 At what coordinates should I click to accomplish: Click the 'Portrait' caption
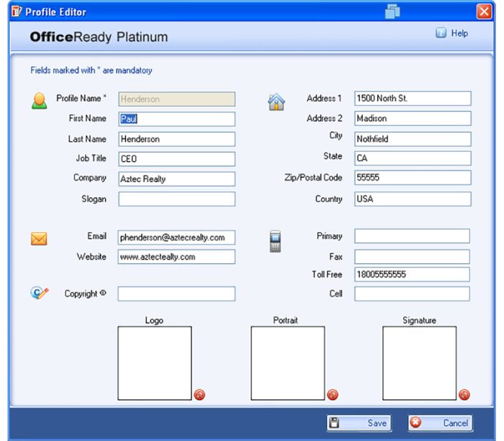[285, 320]
